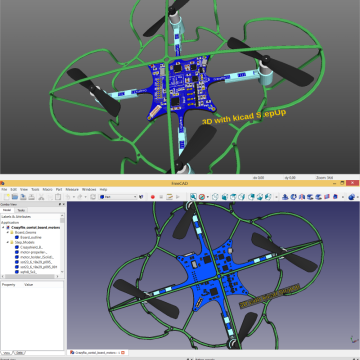360x360 pixels.
Task: Click the Open file folder icon
Action: point(15,197)
